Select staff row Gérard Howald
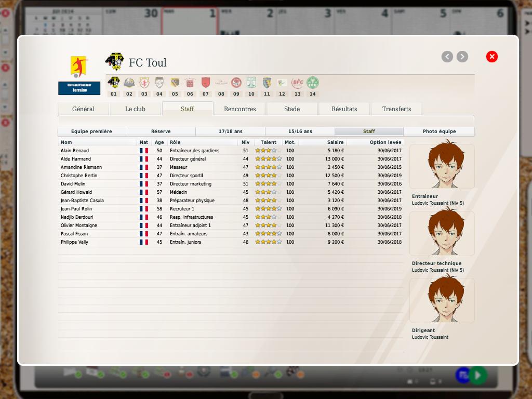The height and width of the screenshot is (399, 532). [x=231, y=192]
